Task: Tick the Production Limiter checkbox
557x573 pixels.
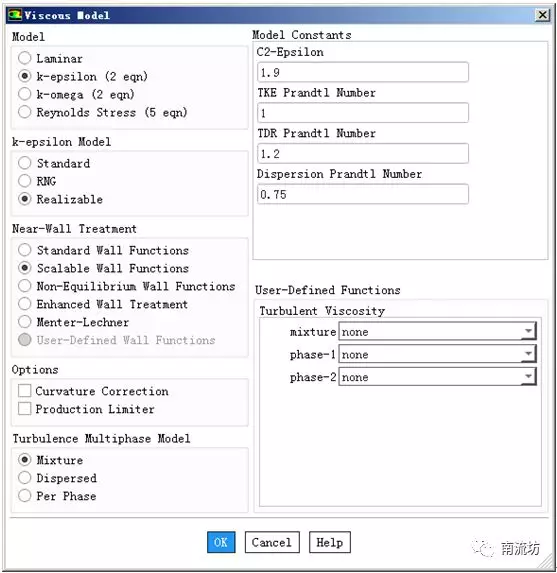Action: 24,409
